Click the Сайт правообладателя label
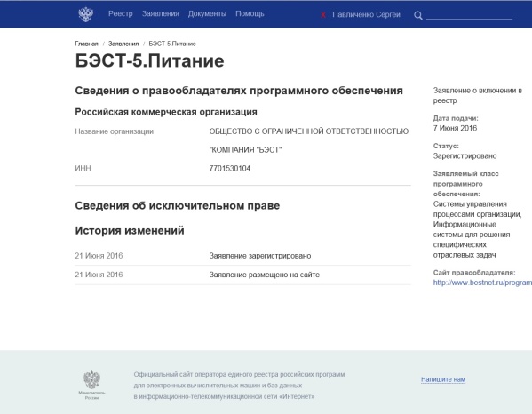The width and height of the screenshot is (532, 414). 474,273
